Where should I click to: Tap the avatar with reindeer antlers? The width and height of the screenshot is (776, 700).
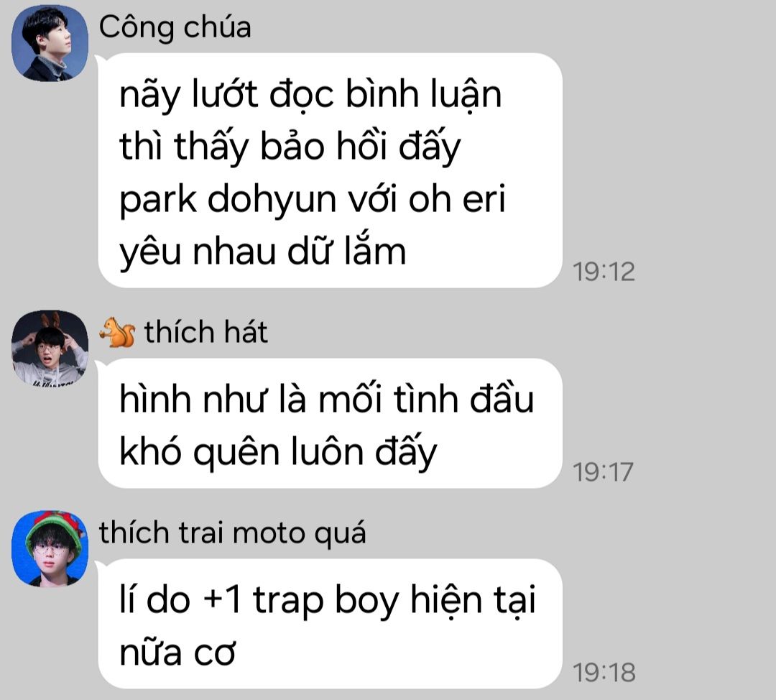(50, 349)
